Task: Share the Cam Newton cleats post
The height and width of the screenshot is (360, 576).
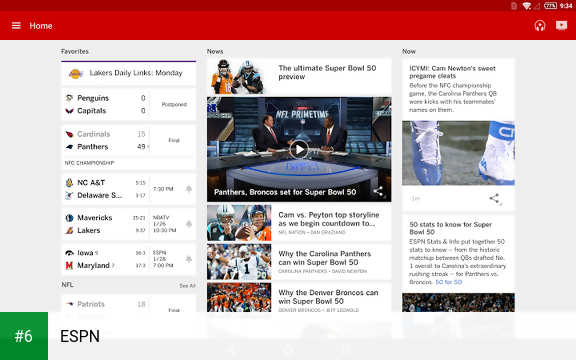Action: click(x=494, y=199)
